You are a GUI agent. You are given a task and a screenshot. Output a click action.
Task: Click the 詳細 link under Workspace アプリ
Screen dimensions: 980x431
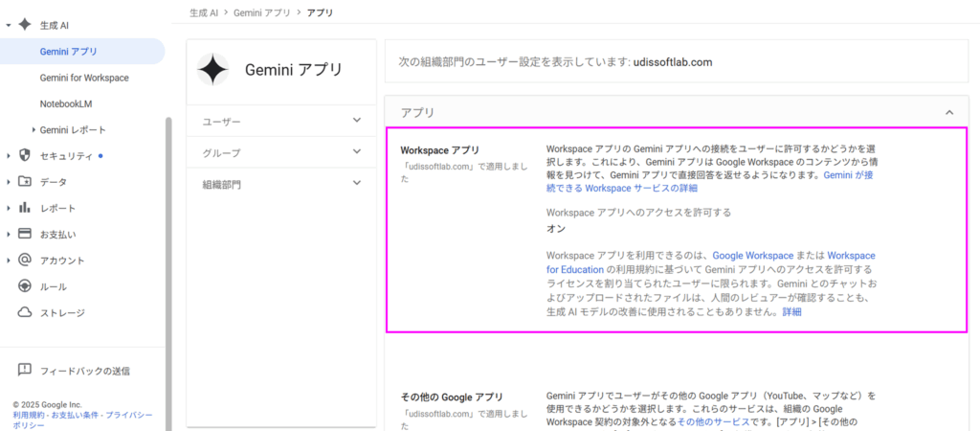(x=791, y=311)
